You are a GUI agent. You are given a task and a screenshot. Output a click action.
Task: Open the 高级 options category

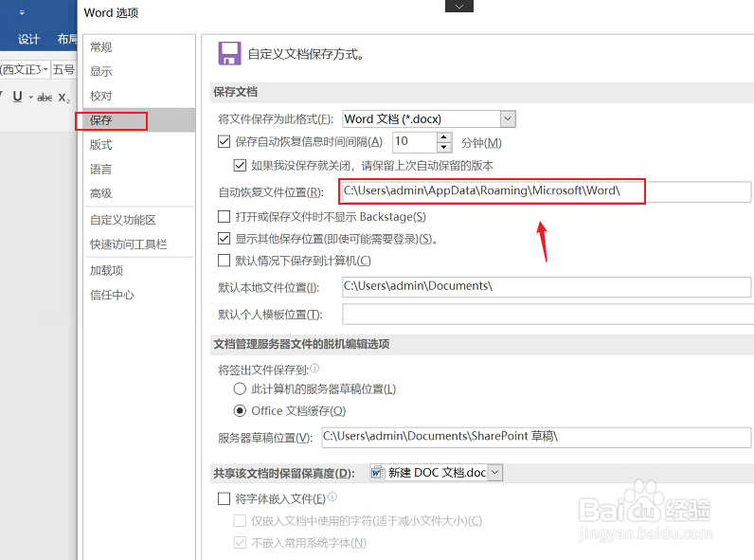(139, 193)
